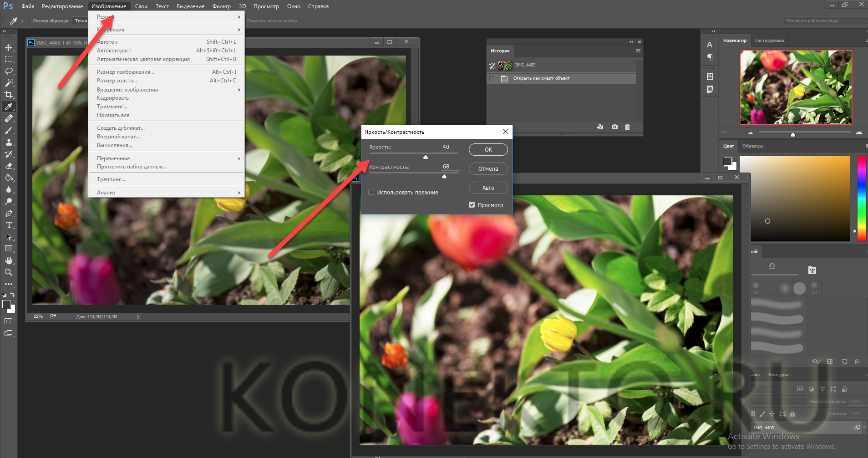Select the Move tool
868x458 pixels.
click(x=9, y=48)
